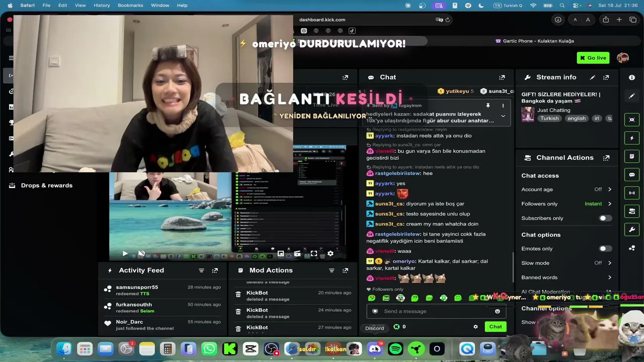Screen dimensions: 644x362
Task: Open the info icon in right sidebar
Action: pyautogui.click(x=632, y=77)
